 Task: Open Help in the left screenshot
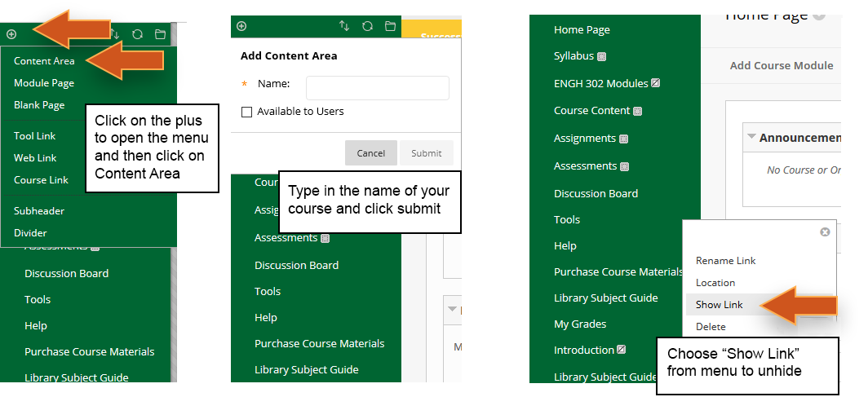(x=35, y=325)
